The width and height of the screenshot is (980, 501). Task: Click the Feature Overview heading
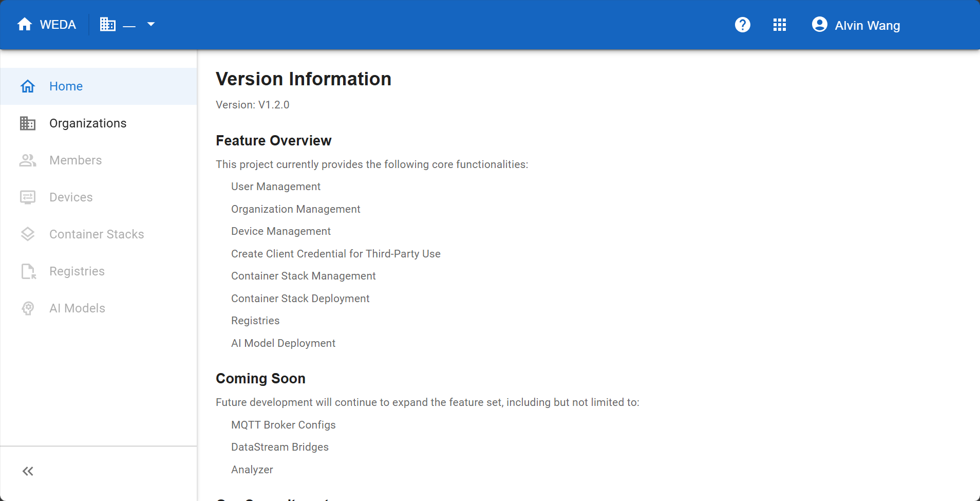click(x=274, y=141)
